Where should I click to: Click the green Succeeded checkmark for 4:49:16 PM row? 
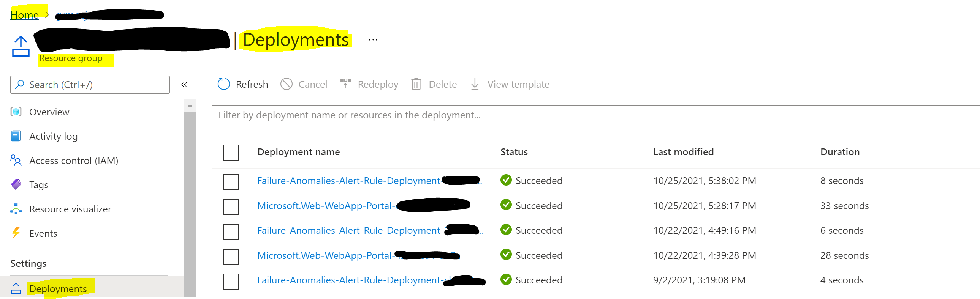[506, 230]
